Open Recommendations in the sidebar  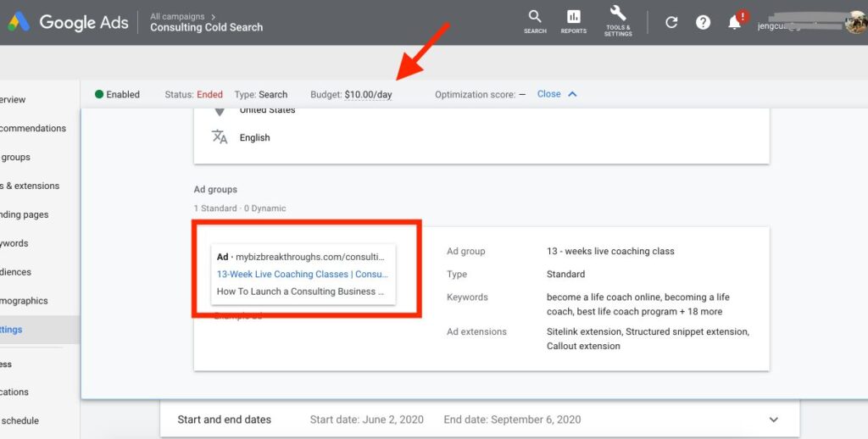point(33,129)
